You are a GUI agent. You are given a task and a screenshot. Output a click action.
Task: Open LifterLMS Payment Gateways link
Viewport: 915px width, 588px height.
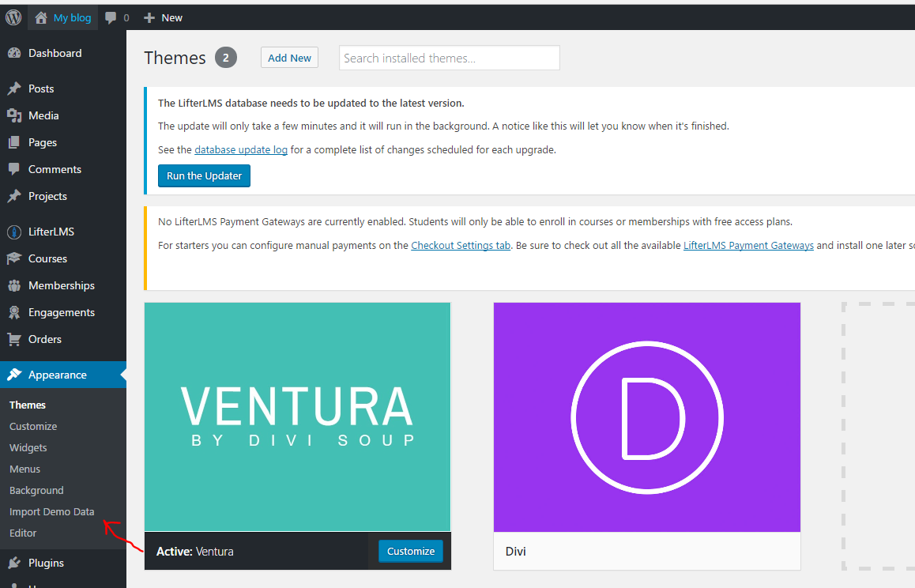coord(749,245)
